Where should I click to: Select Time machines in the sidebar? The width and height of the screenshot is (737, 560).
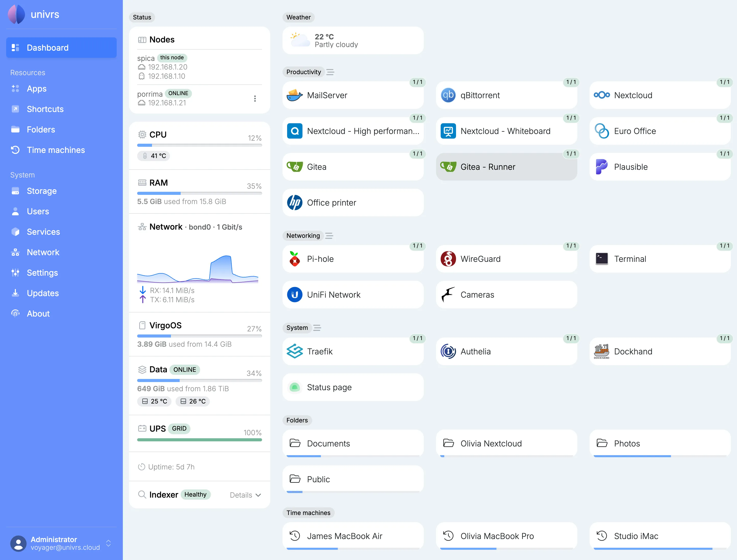61,150
